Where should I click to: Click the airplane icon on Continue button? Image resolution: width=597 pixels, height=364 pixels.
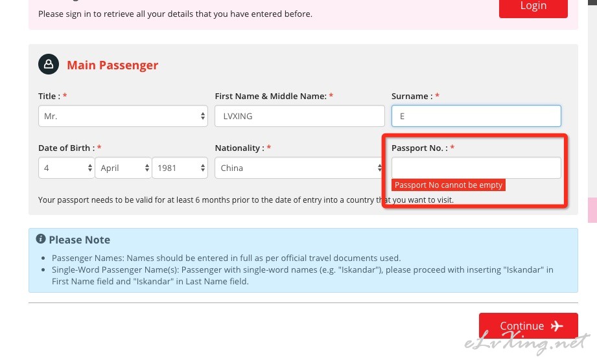coord(557,326)
